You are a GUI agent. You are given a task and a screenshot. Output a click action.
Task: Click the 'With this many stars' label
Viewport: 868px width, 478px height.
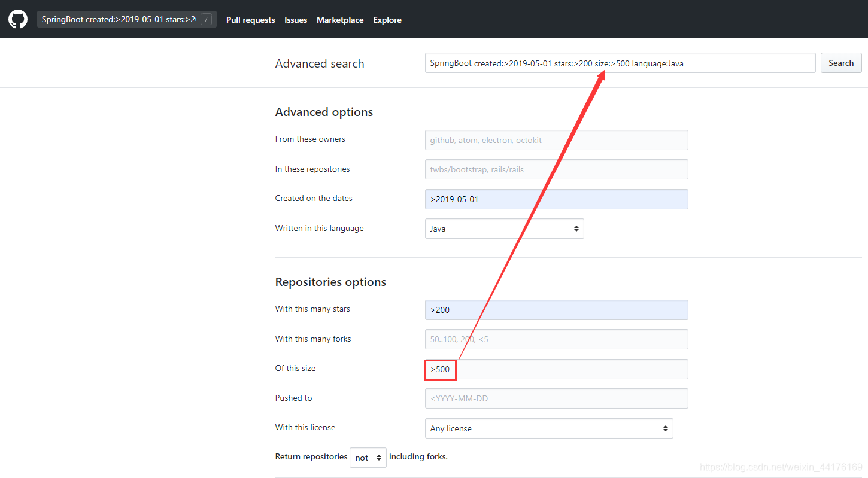312,309
